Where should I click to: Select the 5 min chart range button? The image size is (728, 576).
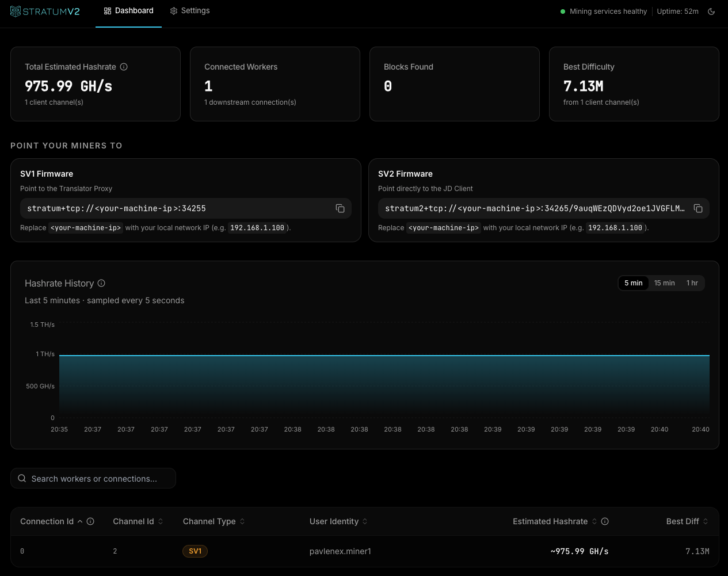point(633,283)
